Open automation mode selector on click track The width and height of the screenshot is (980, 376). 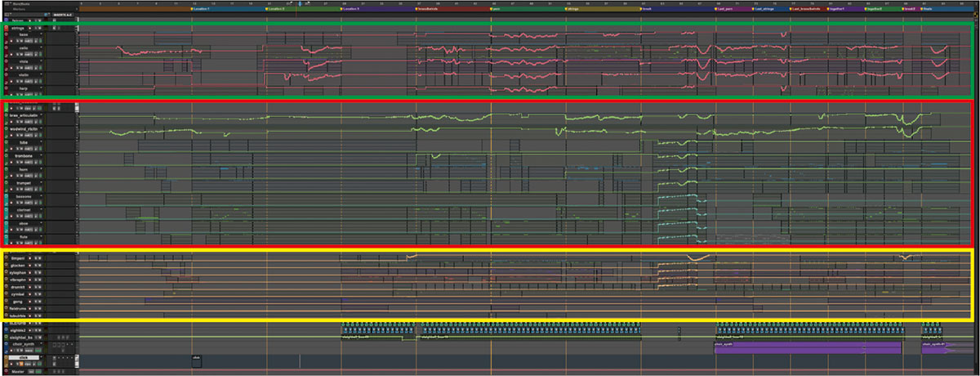coord(28,363)
